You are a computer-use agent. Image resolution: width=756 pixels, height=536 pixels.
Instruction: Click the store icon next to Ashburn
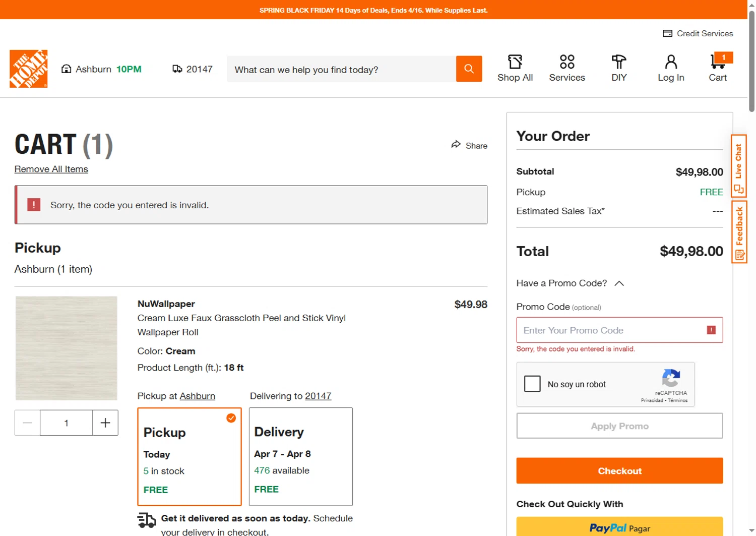[66, 69]
